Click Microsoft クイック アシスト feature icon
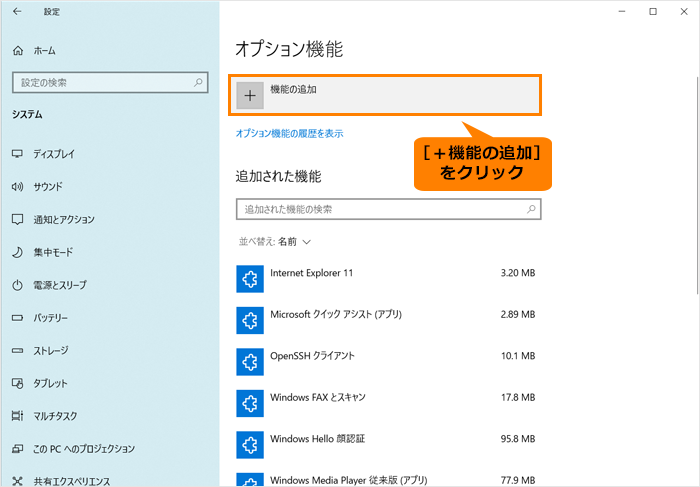This screenshot has width=700, height=487. click(250, 321)
